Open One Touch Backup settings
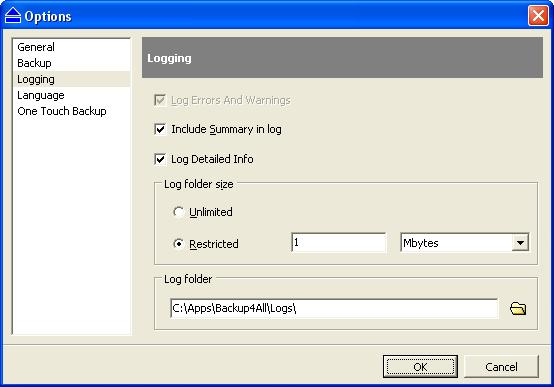Viewport: 554px width, 387px height. [x=71, y=111]
